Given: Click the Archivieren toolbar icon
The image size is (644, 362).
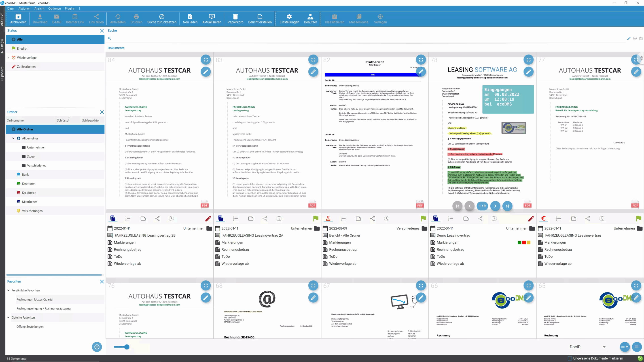Looking at the screenshot, I should tap(18, 19).
